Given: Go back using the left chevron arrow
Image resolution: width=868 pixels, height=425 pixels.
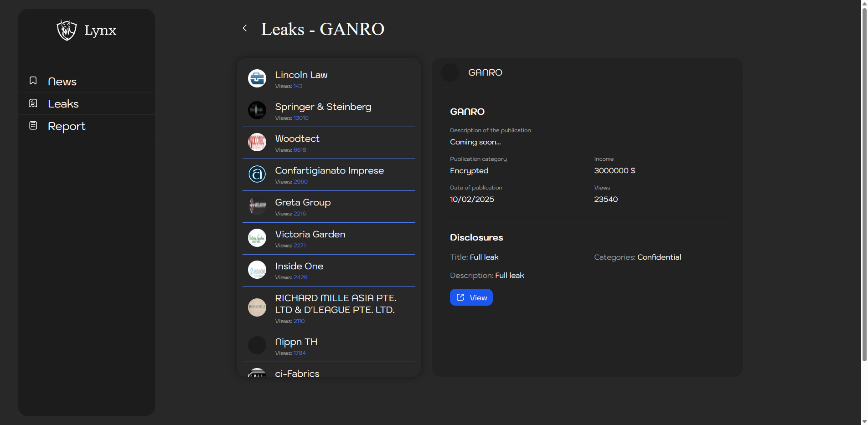Looking at the screenshot, I should coord(245,28).
